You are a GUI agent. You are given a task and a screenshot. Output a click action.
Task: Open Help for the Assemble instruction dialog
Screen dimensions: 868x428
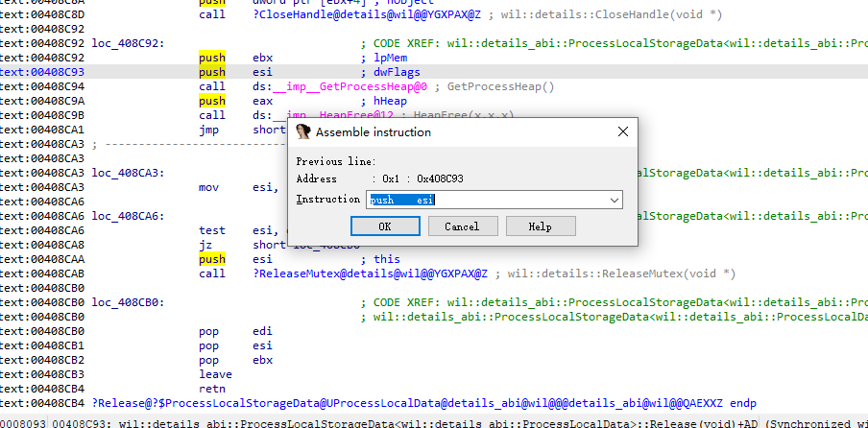(x=540, y=226)
